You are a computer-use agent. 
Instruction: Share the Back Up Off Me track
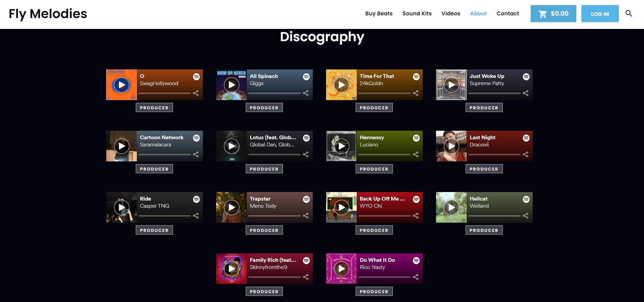click(416, 216)
